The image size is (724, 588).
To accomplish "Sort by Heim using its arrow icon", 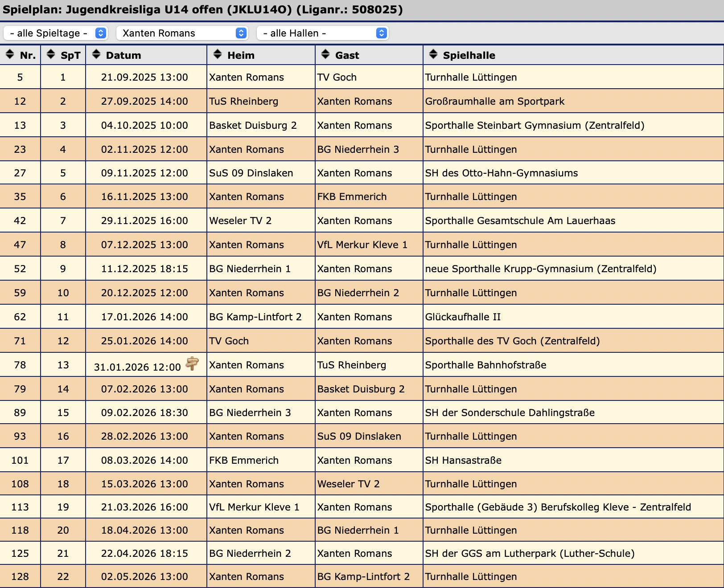I will pyautogui.click(x=217, y=55).
